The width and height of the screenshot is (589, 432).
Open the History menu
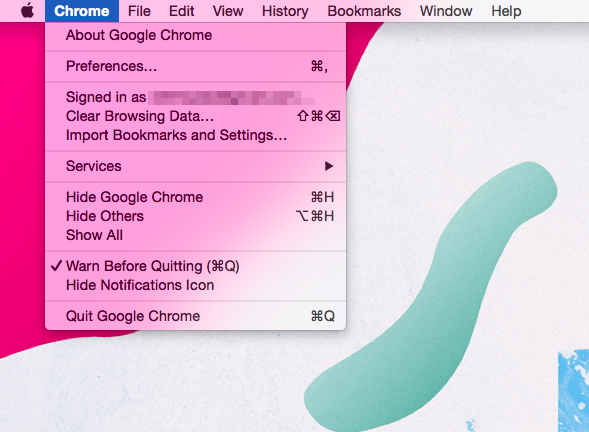point(285,11)
